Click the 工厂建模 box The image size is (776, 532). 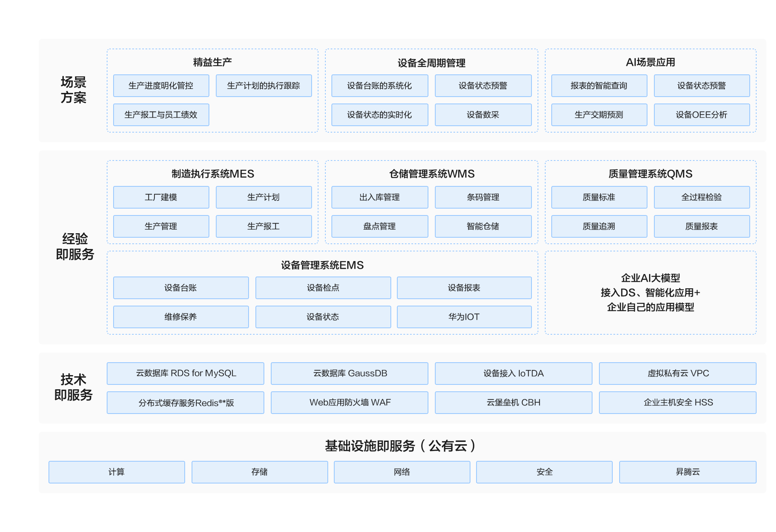click(x=161, y=197)
